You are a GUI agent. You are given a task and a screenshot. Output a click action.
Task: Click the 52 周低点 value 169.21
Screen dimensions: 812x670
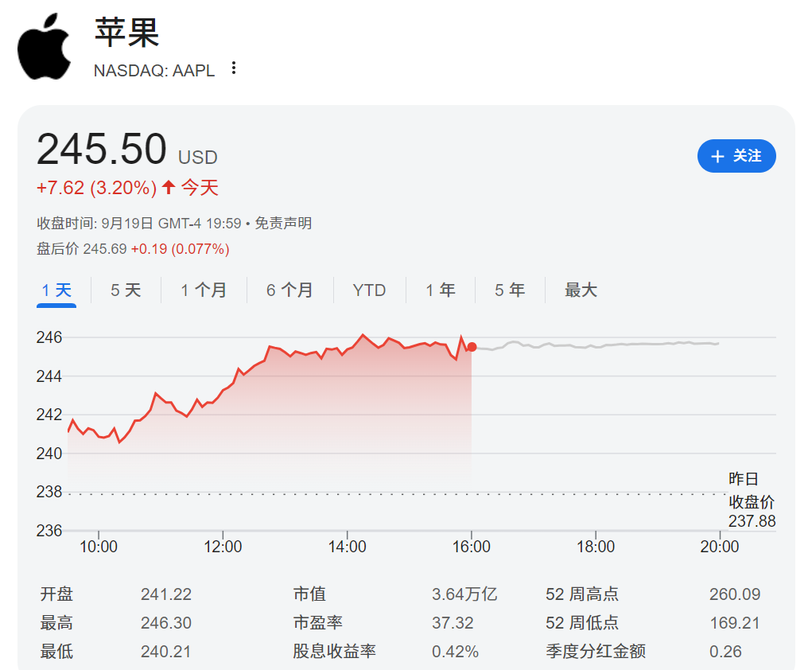735,622
